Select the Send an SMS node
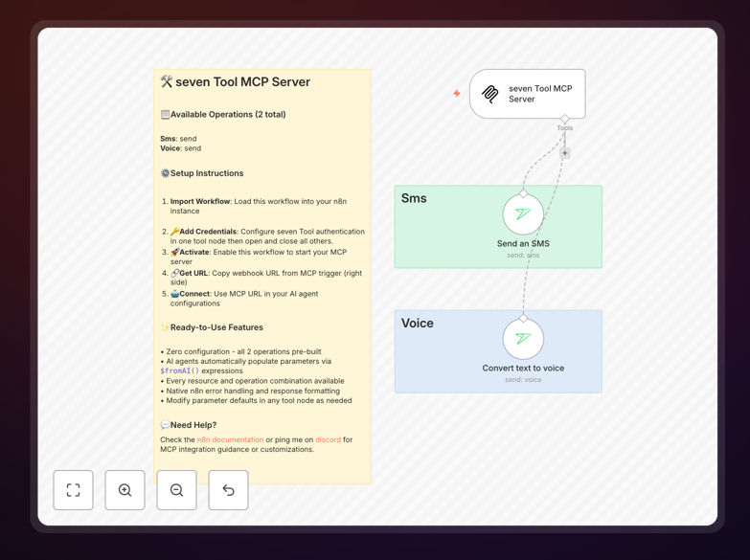 pos(523,214)
